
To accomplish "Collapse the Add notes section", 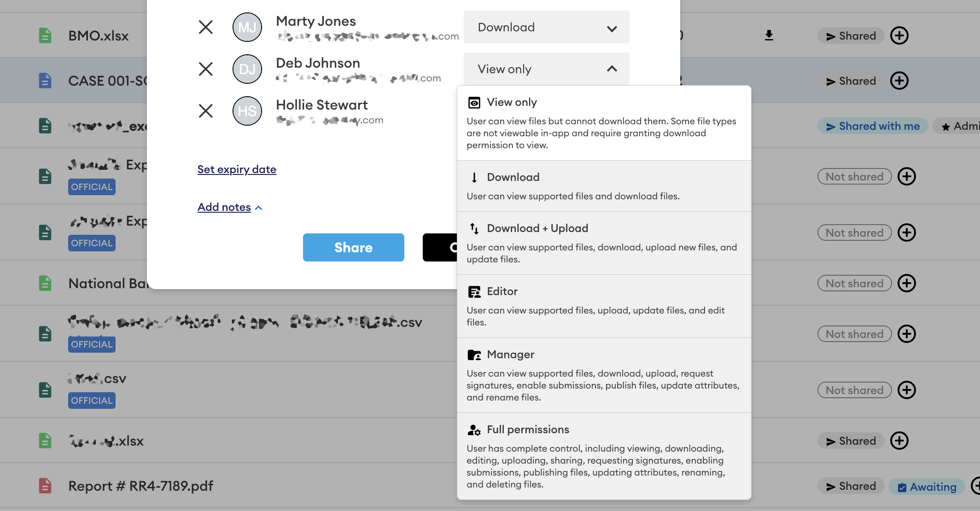I will coord(230,207).
